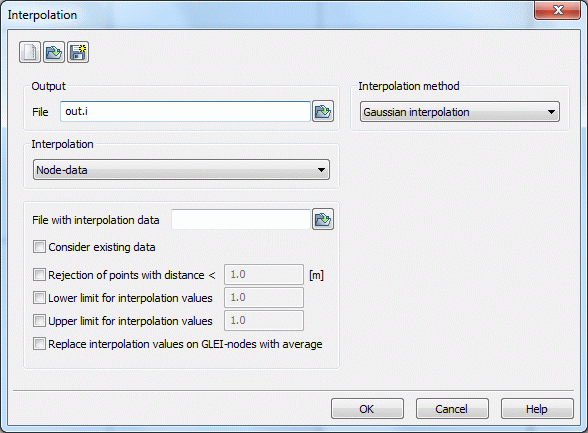Toggle Rejection of points with distance checkbox
The width and height of the screenshot is (588, 433).
(x=39, y=275)
